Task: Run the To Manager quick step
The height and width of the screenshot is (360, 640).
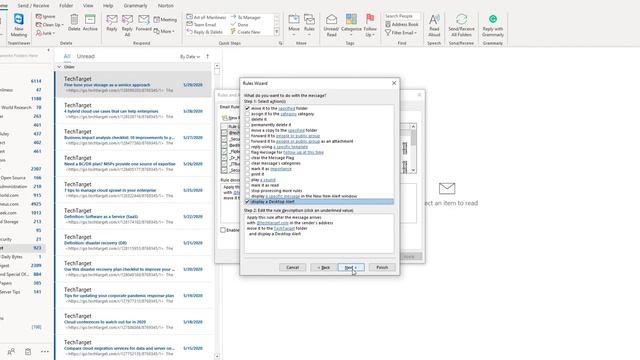Action: [x=246, y=18]
